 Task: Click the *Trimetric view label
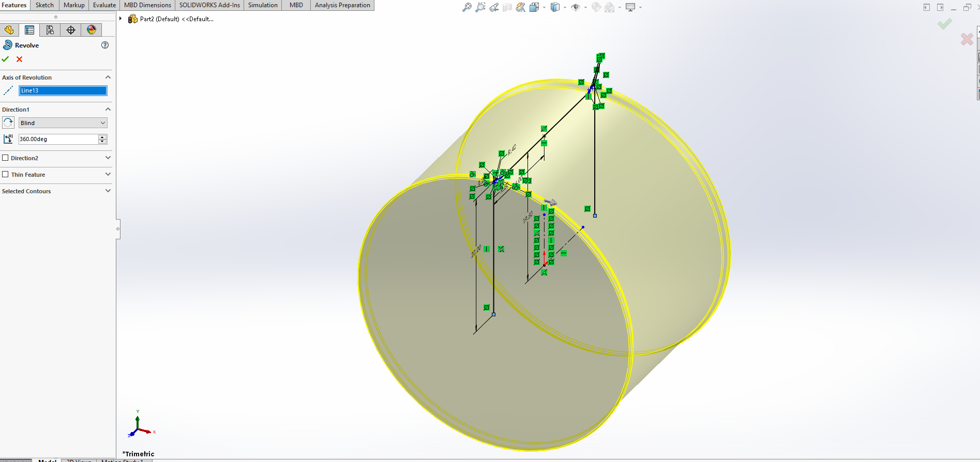coord(138,454)
